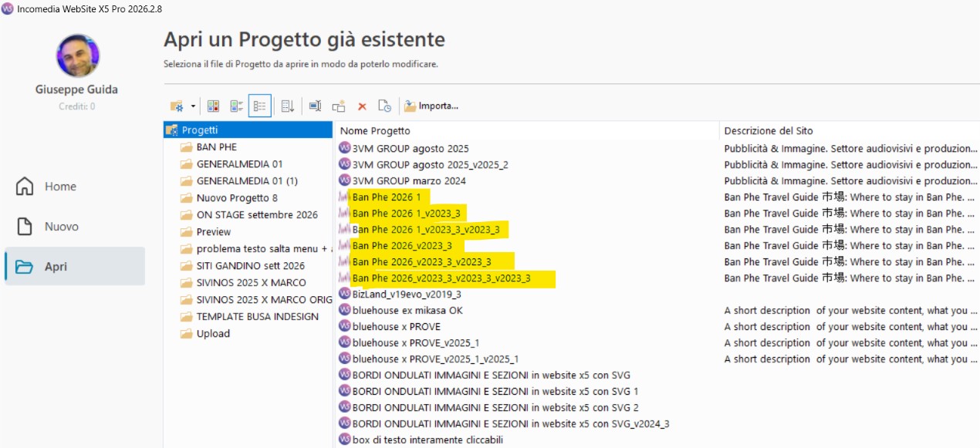Viewport: 980px width, 448px height.
Task: Select project Ban Phe 2026_v2023_3
Action: (402, 245)
